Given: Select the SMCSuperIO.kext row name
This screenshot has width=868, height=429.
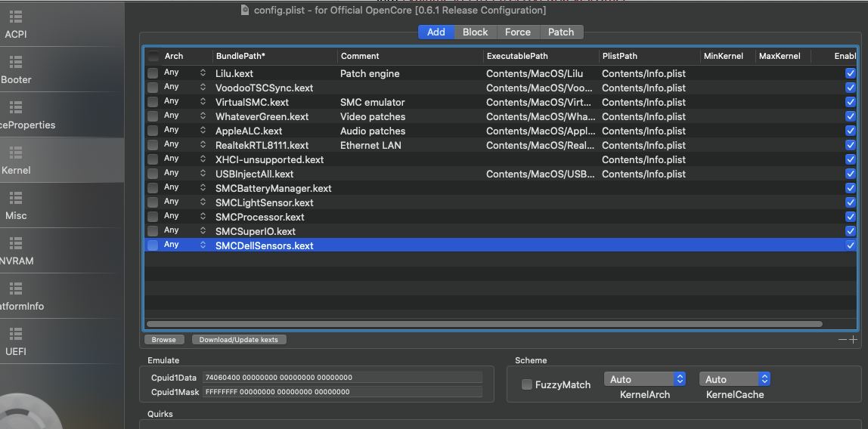Looking at the screenshot, I should [256, 231].
